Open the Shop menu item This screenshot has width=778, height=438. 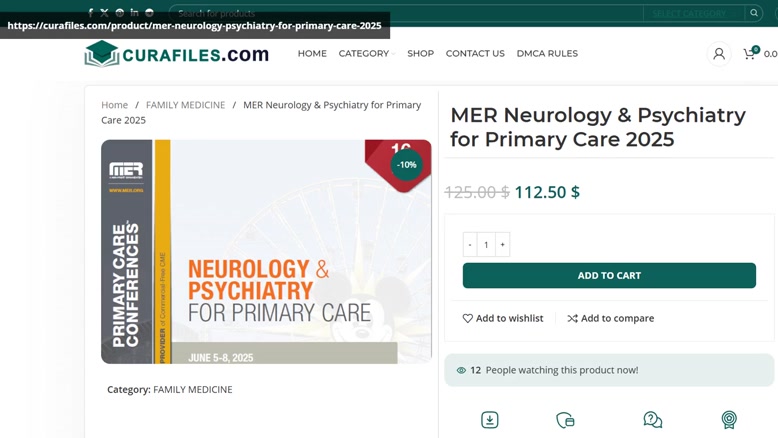(x=421, y=54)
